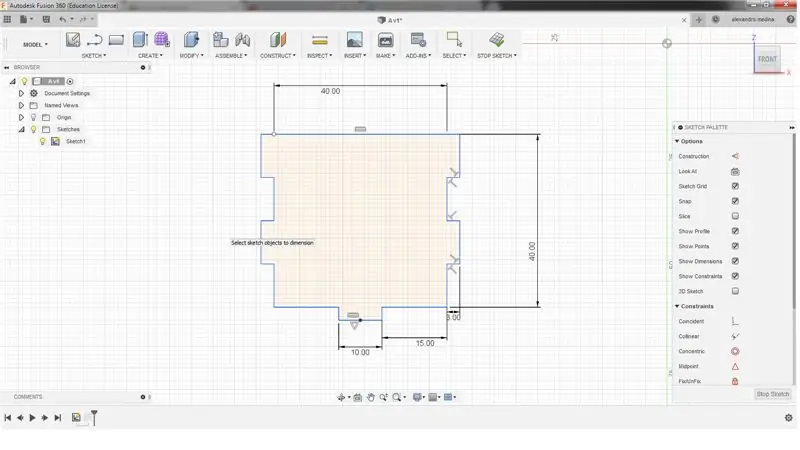Open the SKETCH menu

point(94,56)
